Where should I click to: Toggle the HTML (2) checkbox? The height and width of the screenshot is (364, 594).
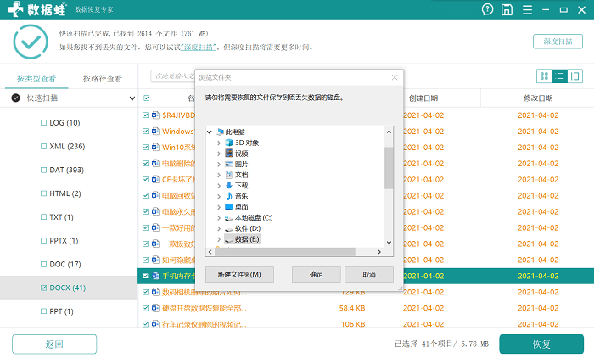[43, 193]
